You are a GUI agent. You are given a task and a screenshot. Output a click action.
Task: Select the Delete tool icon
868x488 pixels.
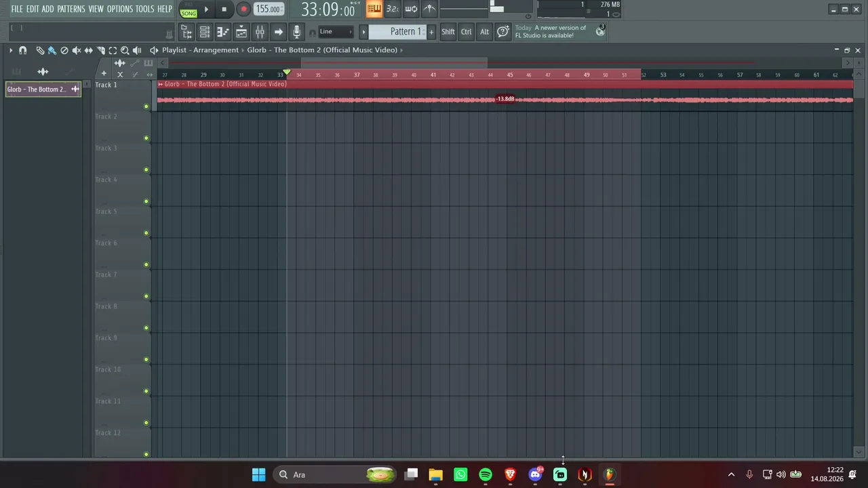[x=64, y=50]
